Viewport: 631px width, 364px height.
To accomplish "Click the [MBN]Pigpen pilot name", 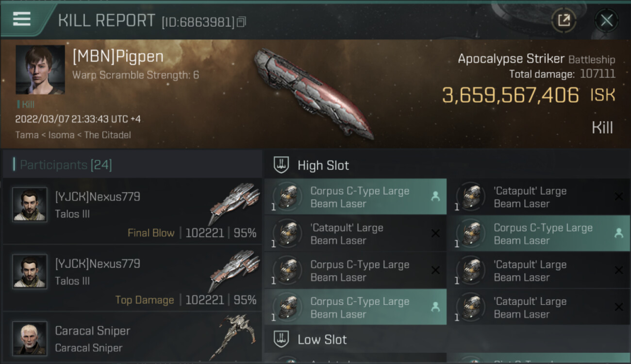I will click(118, 57).
